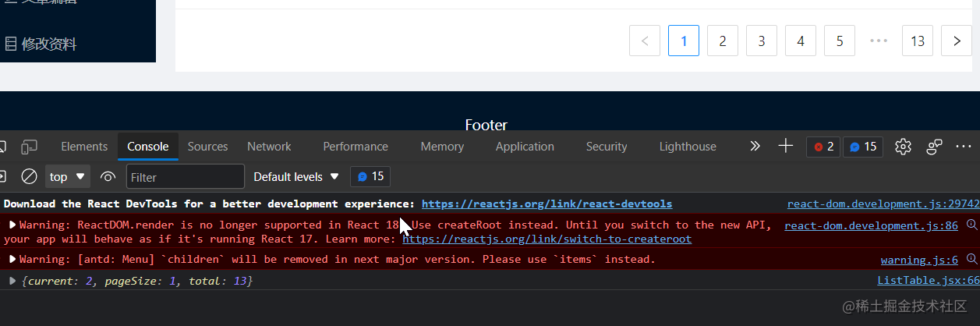Image resolution: width=980 pixels, height=326 pixels.
Task: Switch to the Elements tab
Action: (84, 147)
